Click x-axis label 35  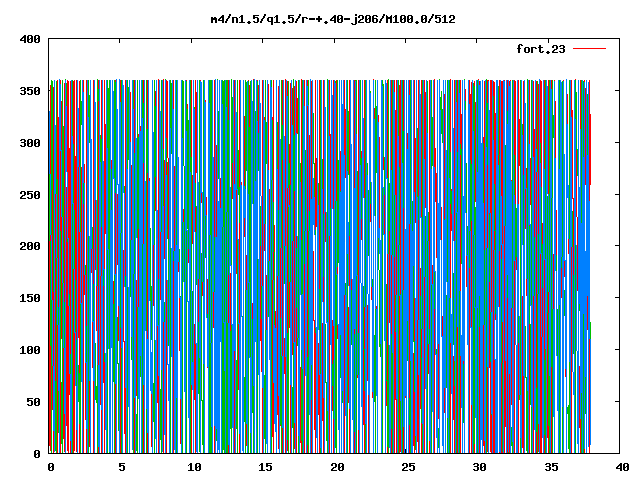tap(551, 467)
